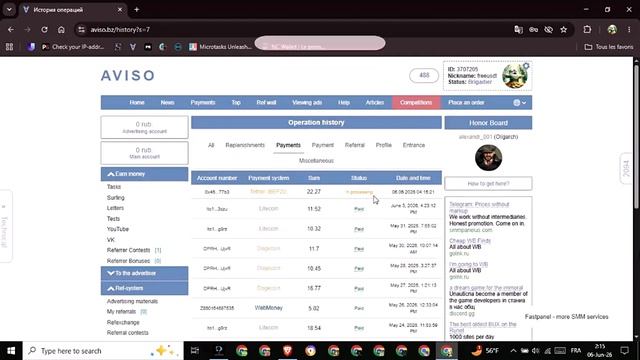The width and height of the screenshot is (640, 360).
Task: Select the Profile history tab
Action: point(384,145)
